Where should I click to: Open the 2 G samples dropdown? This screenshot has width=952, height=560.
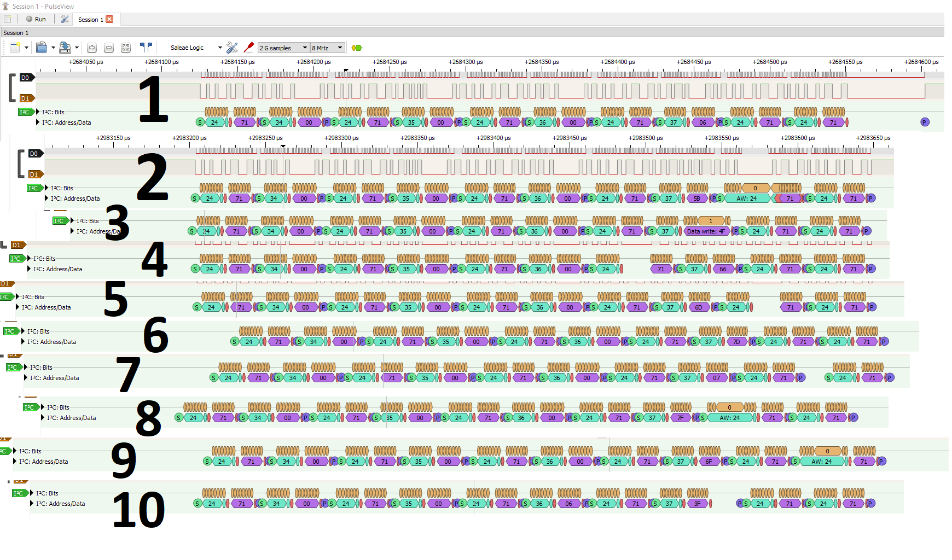tap(284, 48)
